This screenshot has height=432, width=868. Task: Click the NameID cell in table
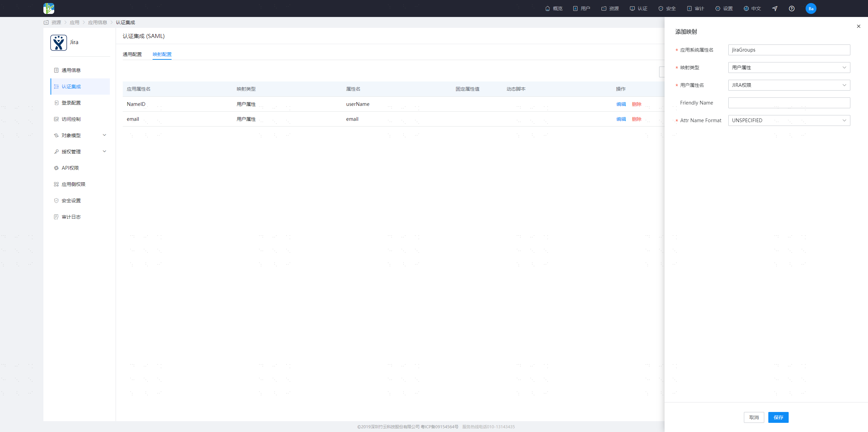click(136, 104)
